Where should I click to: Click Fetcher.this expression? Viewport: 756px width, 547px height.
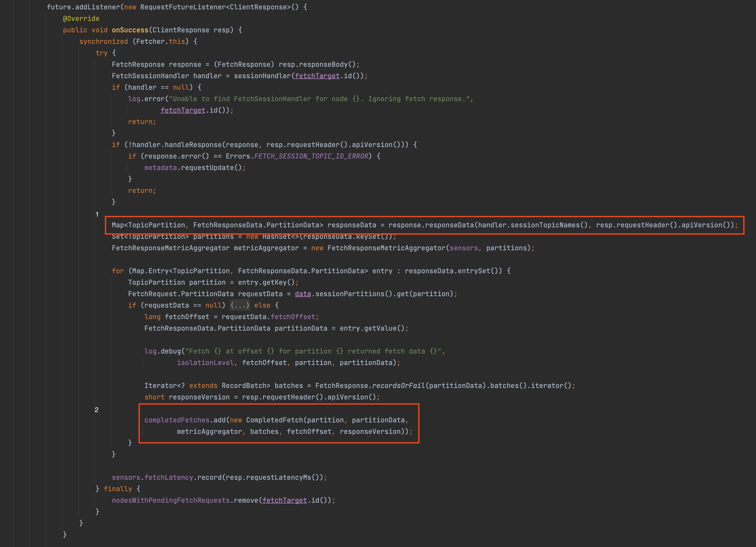coord(160,42)
